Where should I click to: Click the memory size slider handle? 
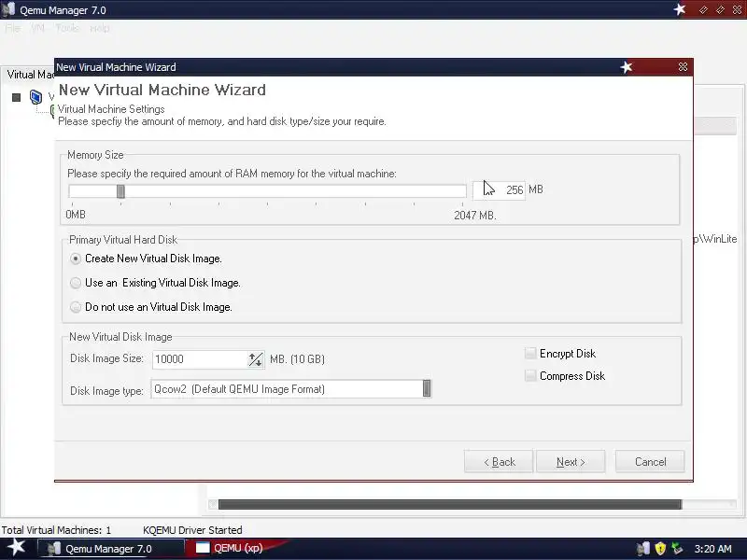(120, 191)
